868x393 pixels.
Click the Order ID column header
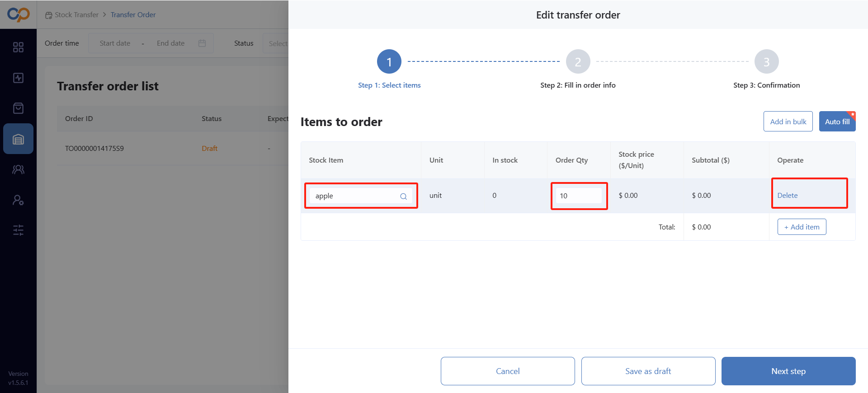click(x=79, y=119)
